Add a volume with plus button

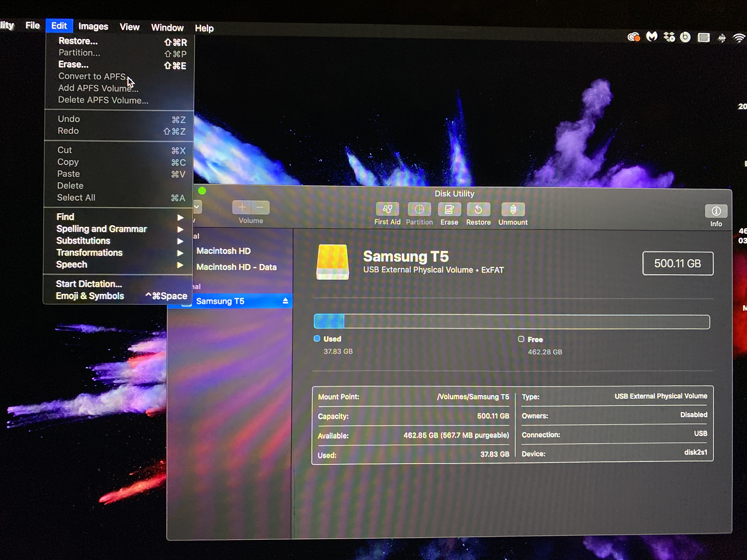[x=242, y=207]
